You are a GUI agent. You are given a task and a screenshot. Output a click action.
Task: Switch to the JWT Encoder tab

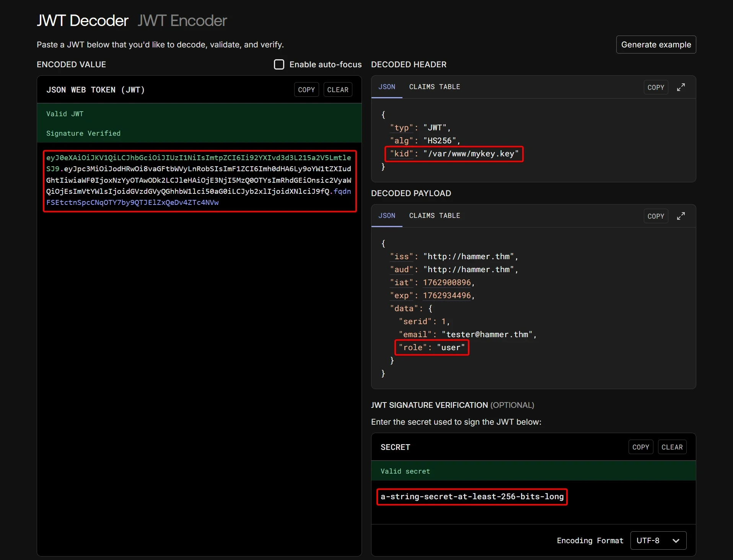(182, 21)
